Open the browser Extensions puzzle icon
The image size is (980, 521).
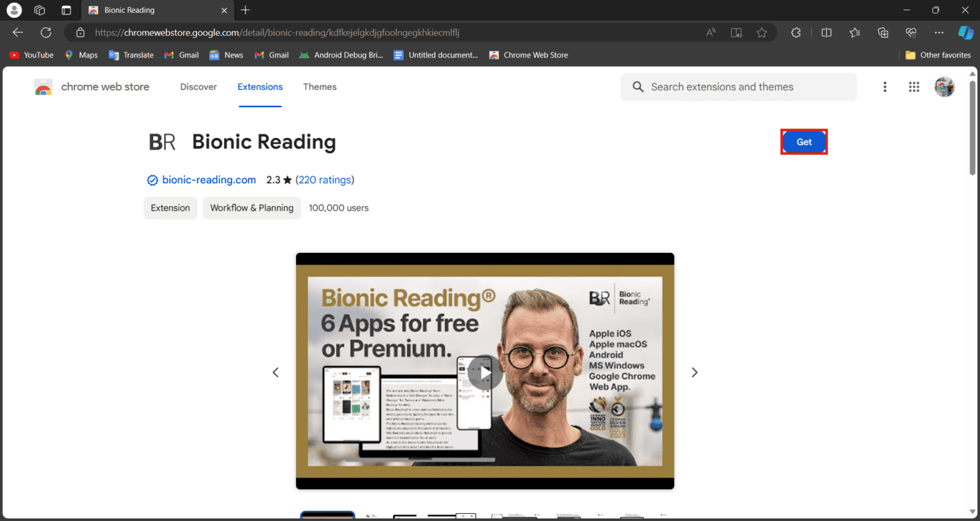(796, 32)
